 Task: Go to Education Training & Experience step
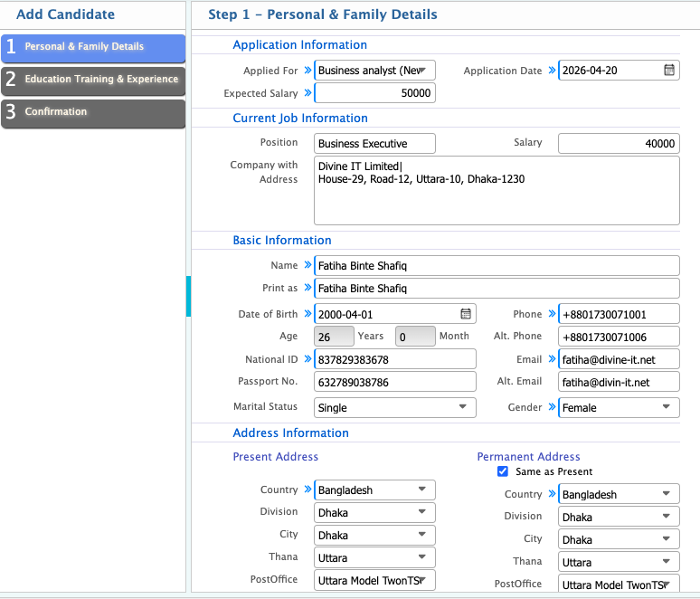click(93, 80)
